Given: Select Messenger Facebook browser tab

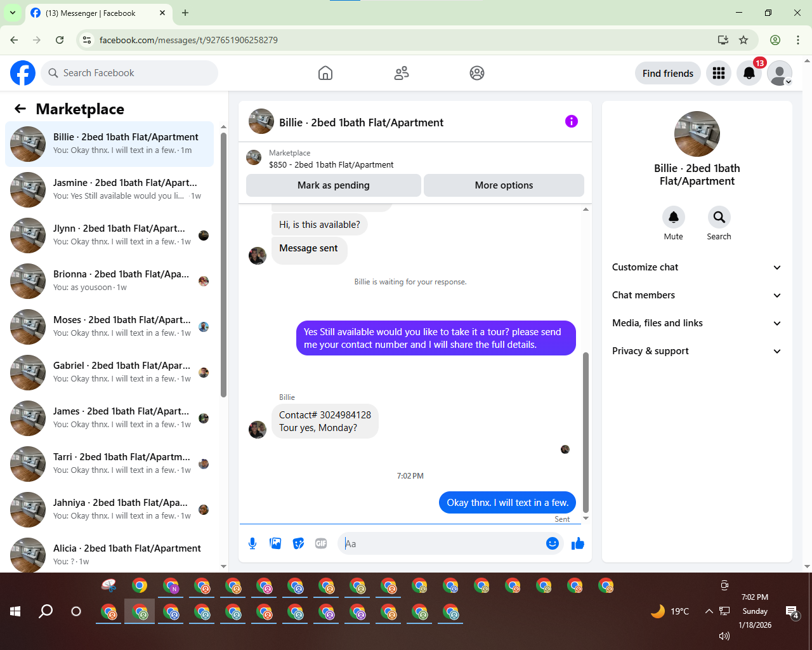Looking at the screenshot, I should (98, 13).
